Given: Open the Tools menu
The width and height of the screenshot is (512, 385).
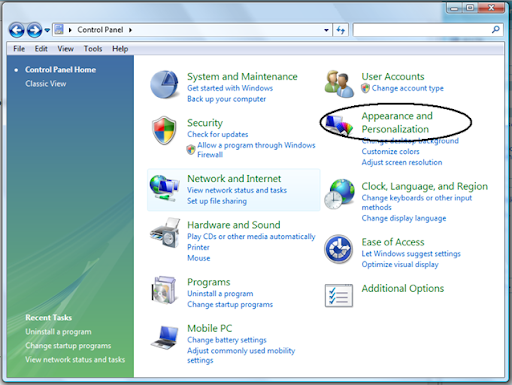Looking at the screenshot, I should [x=93, y=49].
